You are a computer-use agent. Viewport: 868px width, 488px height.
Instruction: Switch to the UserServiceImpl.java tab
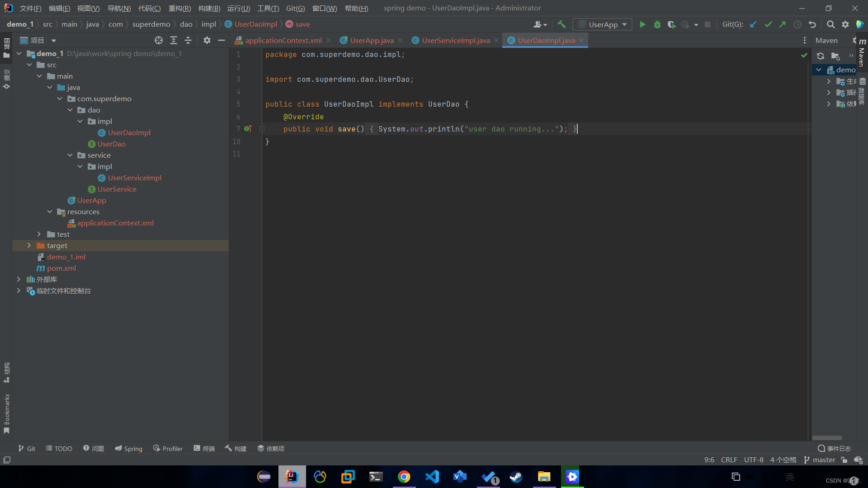(x=455, y=40)
